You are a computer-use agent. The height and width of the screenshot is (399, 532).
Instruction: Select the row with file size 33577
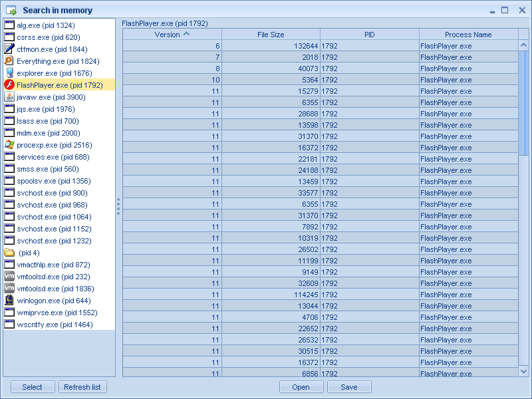tap(321, 193)
